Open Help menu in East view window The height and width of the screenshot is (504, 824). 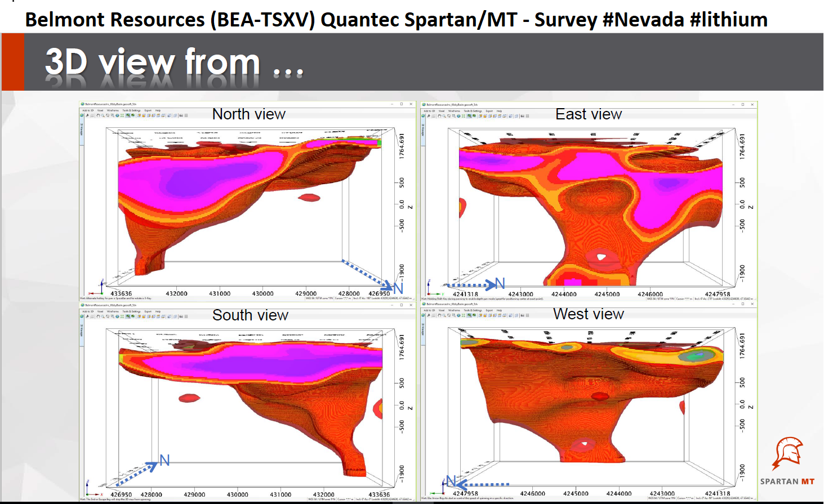click(x=499, y=111)
